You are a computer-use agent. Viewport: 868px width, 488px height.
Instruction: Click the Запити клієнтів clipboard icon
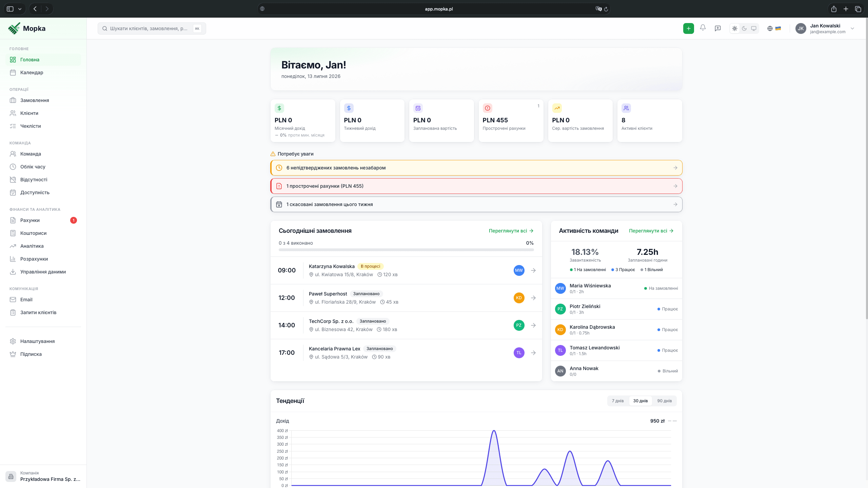click(x=13, y=312)
